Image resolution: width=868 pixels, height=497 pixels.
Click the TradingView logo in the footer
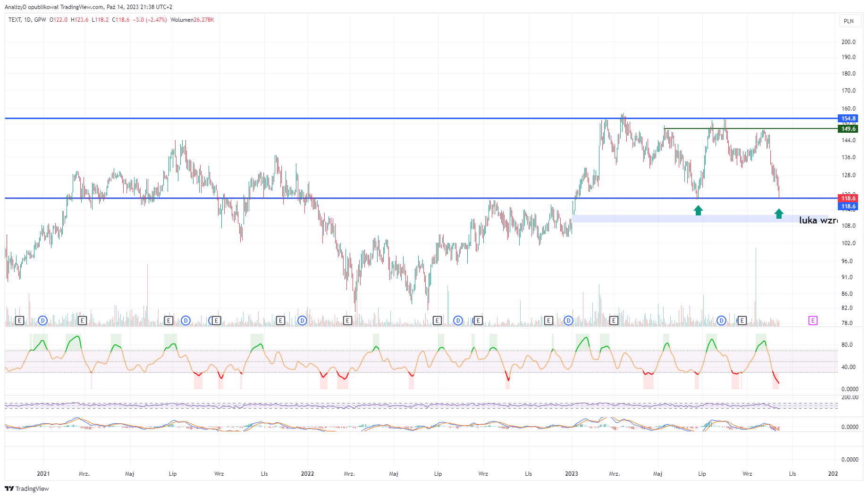tap(27, 488)
